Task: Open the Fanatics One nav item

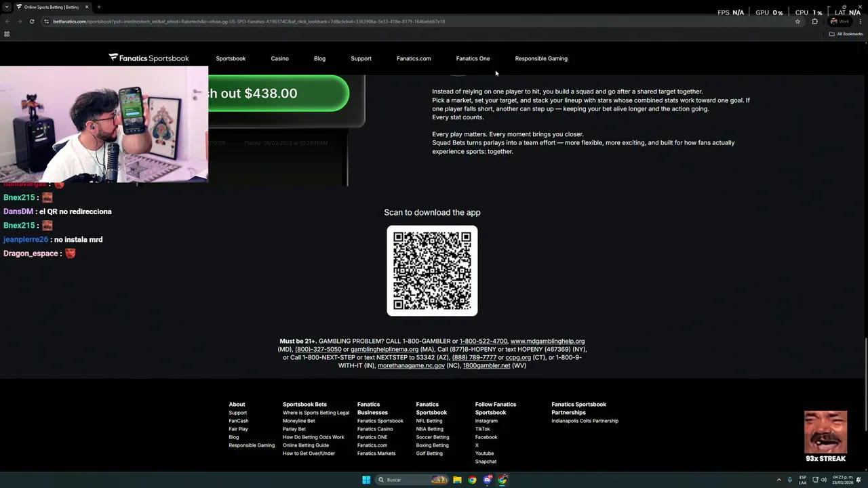Action: (473, 58)
